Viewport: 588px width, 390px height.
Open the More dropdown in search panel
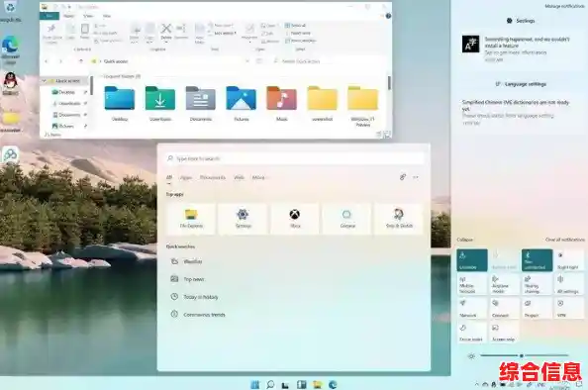[260, 177]
